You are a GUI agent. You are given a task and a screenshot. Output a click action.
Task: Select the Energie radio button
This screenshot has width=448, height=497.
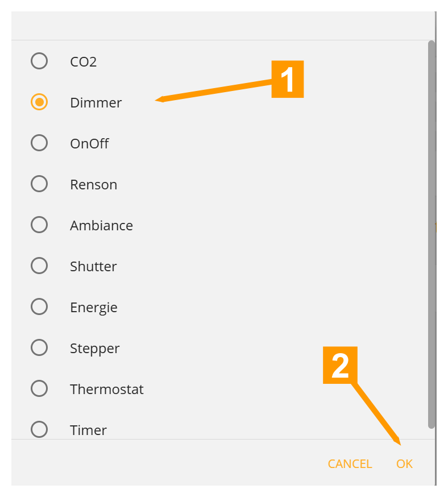pyautogui.click(x=39, y=307)
